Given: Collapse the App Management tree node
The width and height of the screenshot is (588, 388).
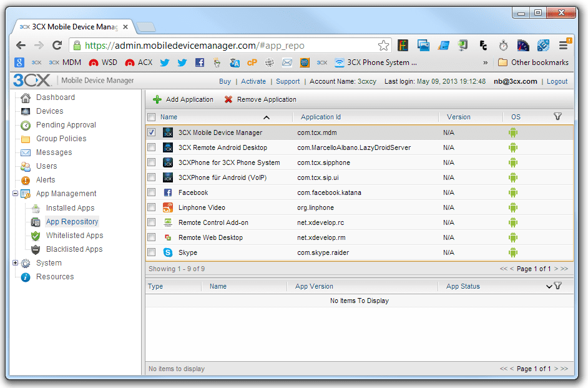Looking at the screenshot, I should [x=16, y=194].
